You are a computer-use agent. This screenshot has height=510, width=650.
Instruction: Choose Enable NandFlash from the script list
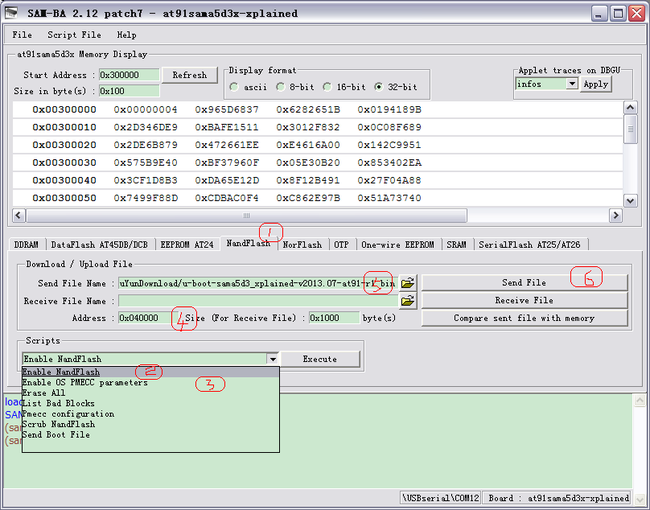point(150,372)
